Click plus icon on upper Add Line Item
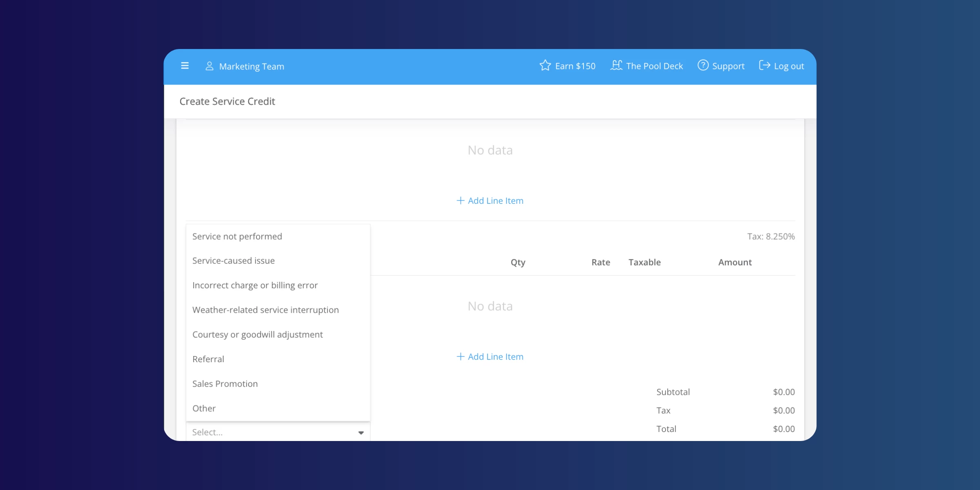 [x=460, y=200]
